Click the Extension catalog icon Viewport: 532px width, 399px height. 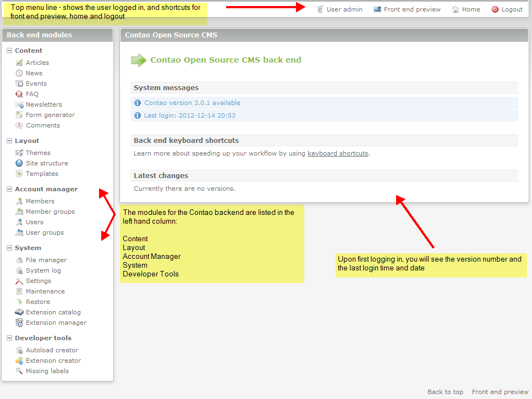pos(19,312)
